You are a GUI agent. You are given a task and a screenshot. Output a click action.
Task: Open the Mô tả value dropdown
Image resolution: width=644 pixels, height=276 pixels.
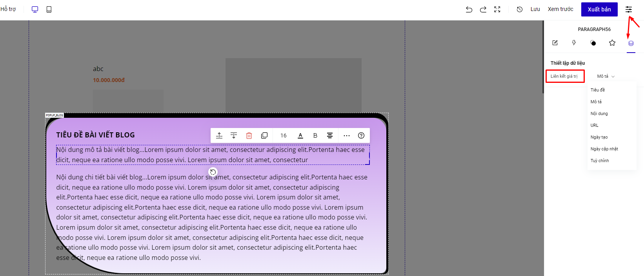(606, 76)
